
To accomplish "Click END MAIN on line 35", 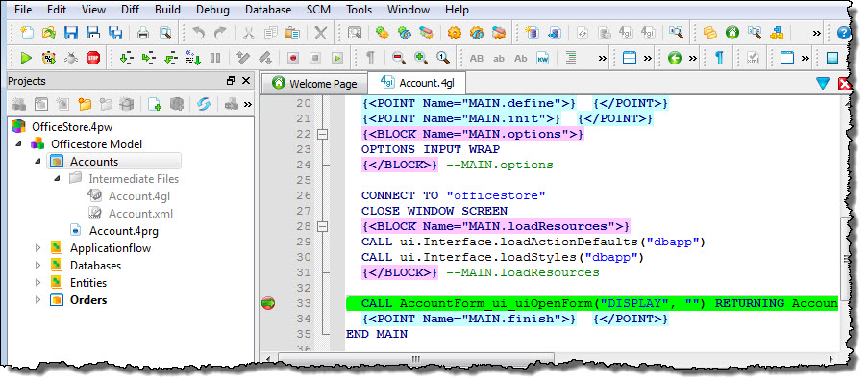I will [377, 334].
